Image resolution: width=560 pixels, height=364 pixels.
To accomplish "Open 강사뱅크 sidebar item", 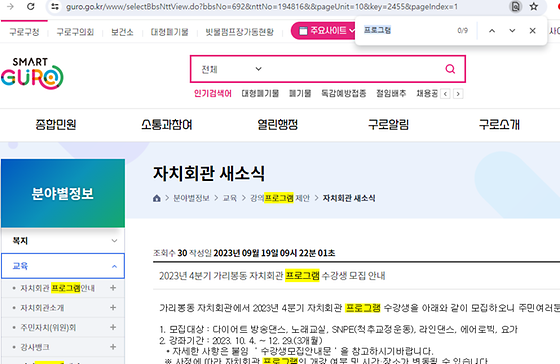I will coord(35,347).
